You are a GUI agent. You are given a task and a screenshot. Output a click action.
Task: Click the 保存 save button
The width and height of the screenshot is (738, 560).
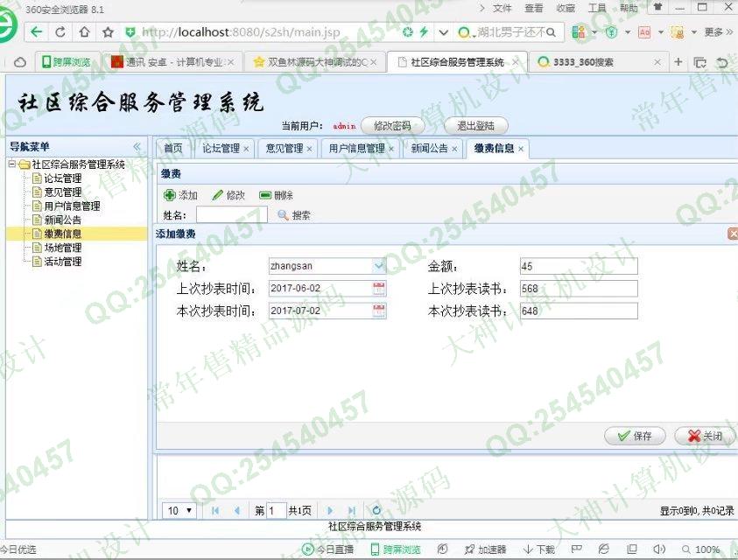pyautogui.click(x=635, y=436)
